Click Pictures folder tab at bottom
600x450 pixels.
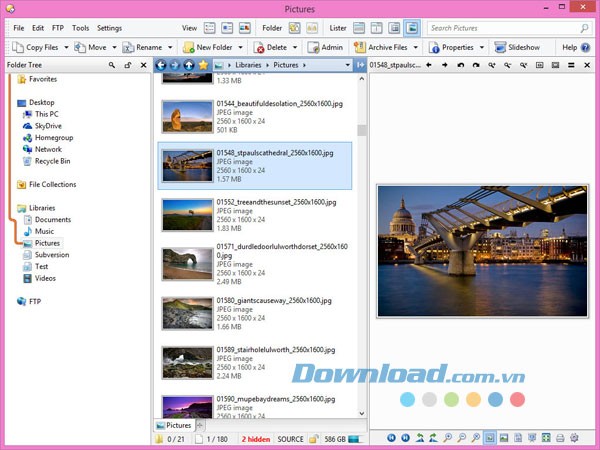[174, 425]
